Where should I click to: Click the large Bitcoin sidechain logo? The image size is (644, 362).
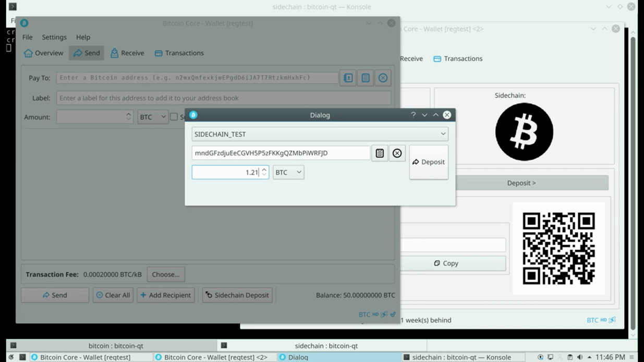(524, 131)
